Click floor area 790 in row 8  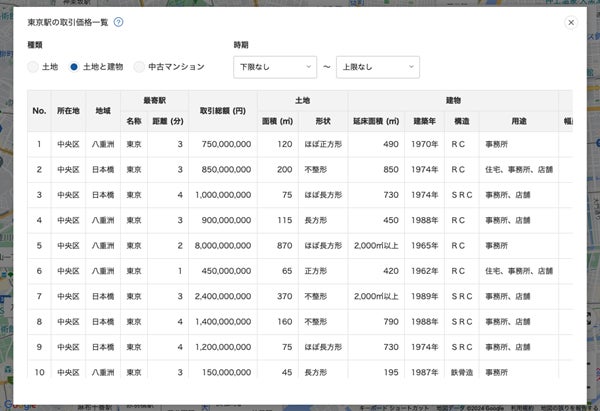(391, 321)
